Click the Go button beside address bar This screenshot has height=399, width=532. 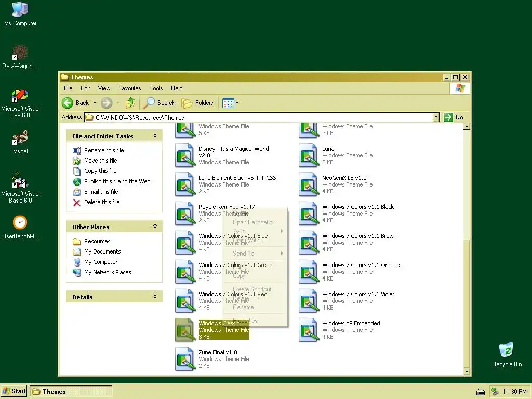pyautogui.click(x=454, y=117)
